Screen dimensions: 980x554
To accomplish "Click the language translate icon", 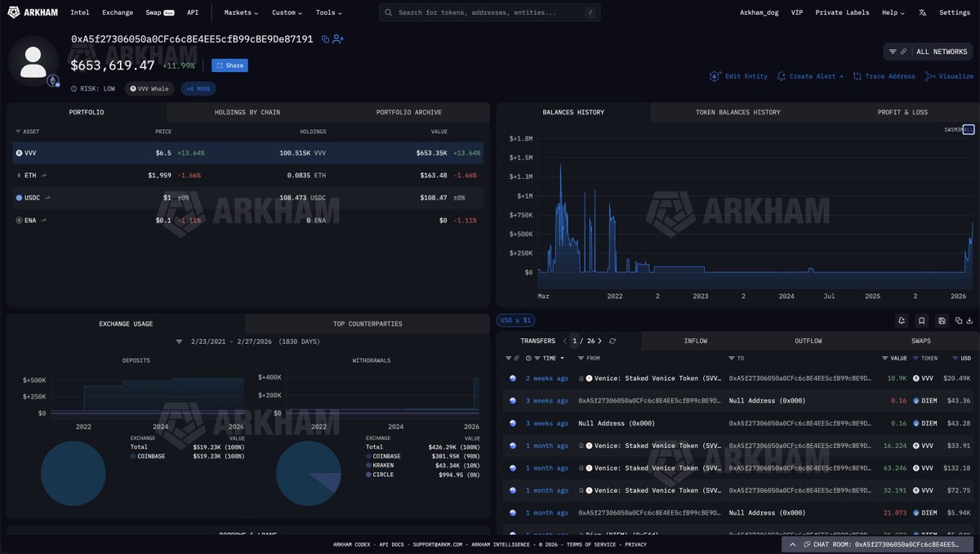I will click(x=922, y=12).
